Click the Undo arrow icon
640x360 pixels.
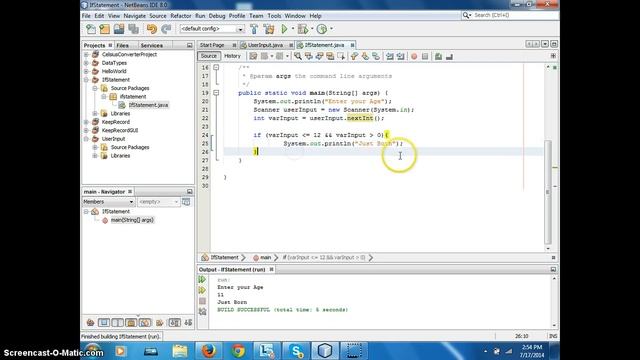[151, 29]
